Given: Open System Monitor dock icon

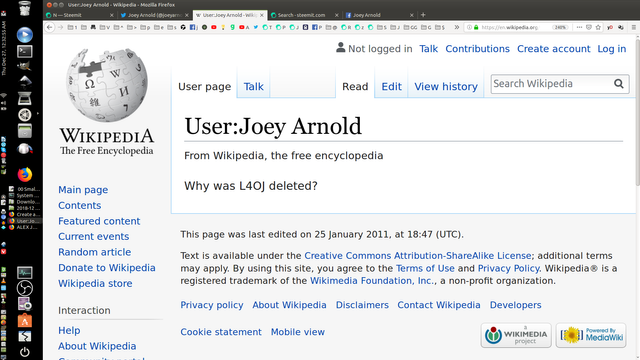Looking at the screenshot, I should pos(24,272).
